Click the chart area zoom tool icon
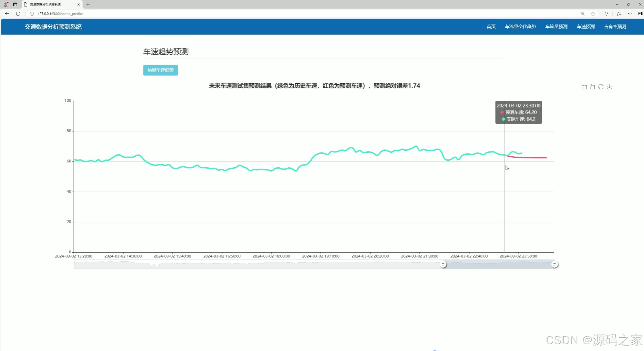 (x=584, y=87)
